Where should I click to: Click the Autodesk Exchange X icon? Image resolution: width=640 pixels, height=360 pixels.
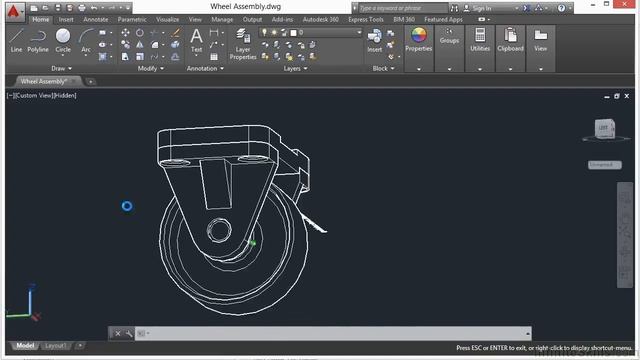[x=526, y=8]
